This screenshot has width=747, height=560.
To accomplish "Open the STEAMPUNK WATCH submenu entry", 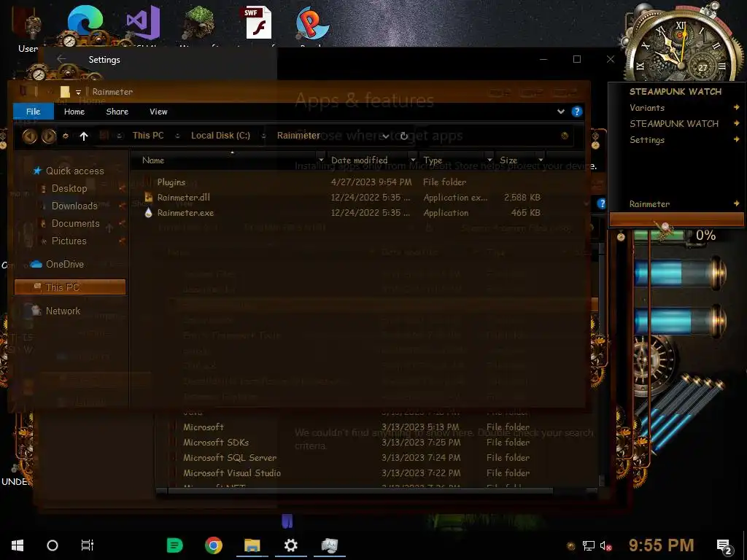I will (x=674, y=124).
